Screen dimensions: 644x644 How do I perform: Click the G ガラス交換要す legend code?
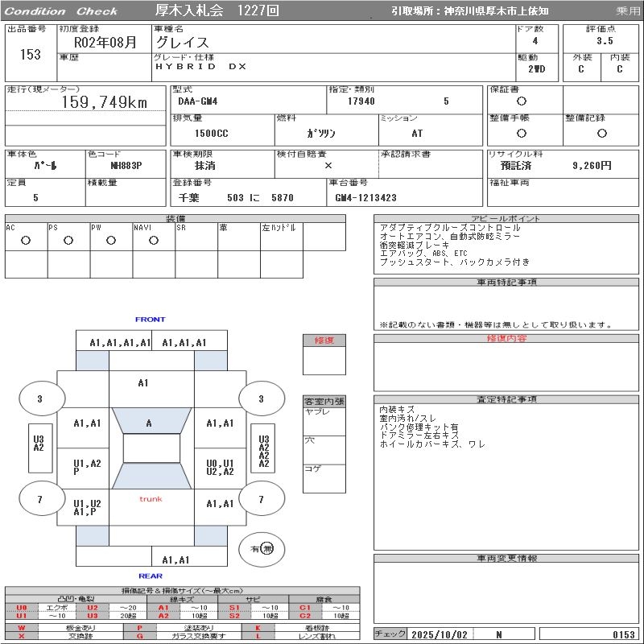tap(139, 636)
